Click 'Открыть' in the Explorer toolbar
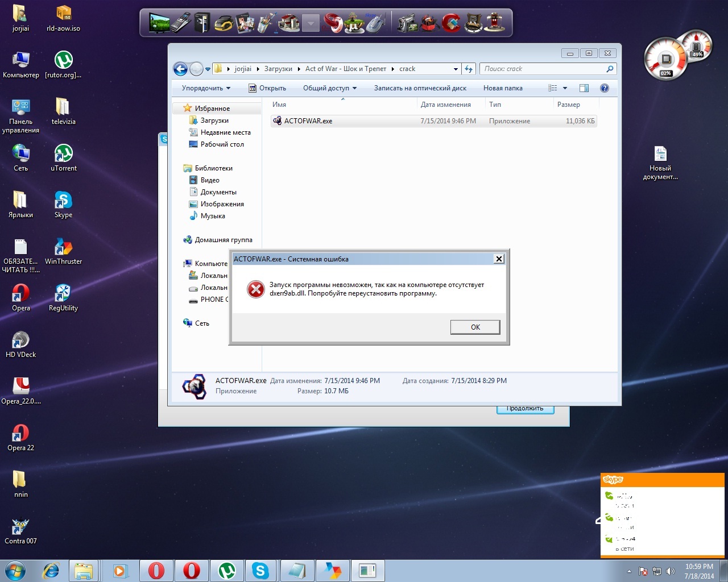 point(267,88)
